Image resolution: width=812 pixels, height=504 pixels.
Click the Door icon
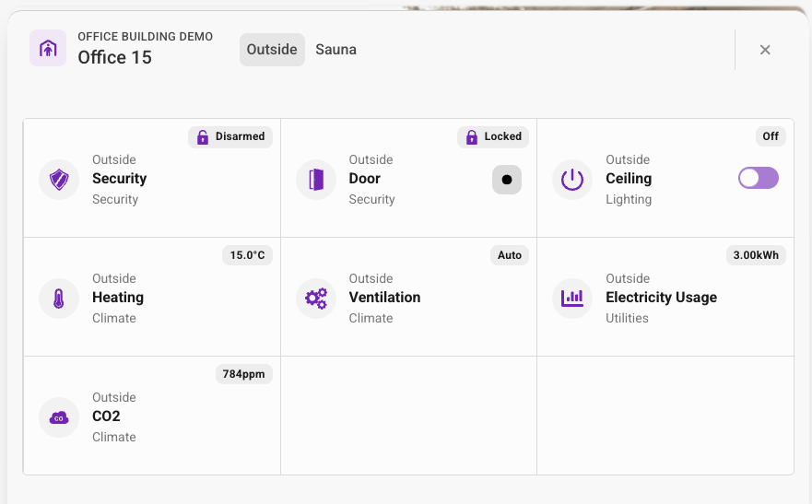tap(316, 179)
